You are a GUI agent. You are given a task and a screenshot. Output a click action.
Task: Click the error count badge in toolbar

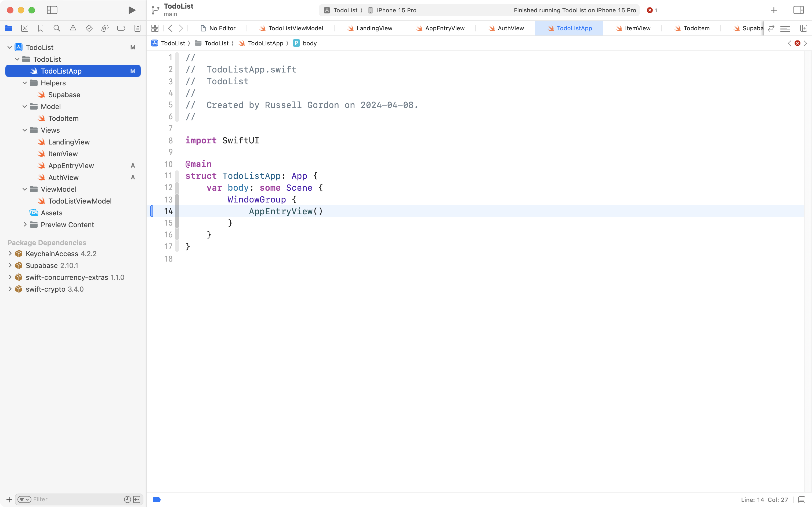coord(652,10)
